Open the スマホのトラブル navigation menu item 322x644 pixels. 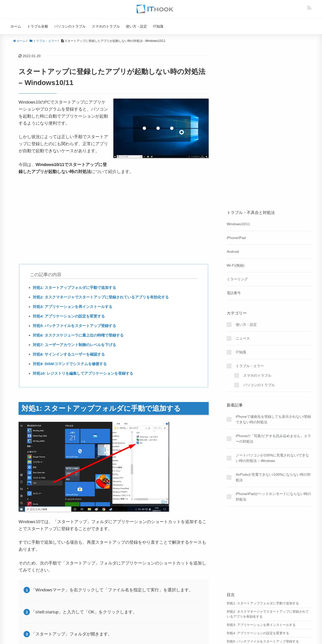click(x=106, y=26)
